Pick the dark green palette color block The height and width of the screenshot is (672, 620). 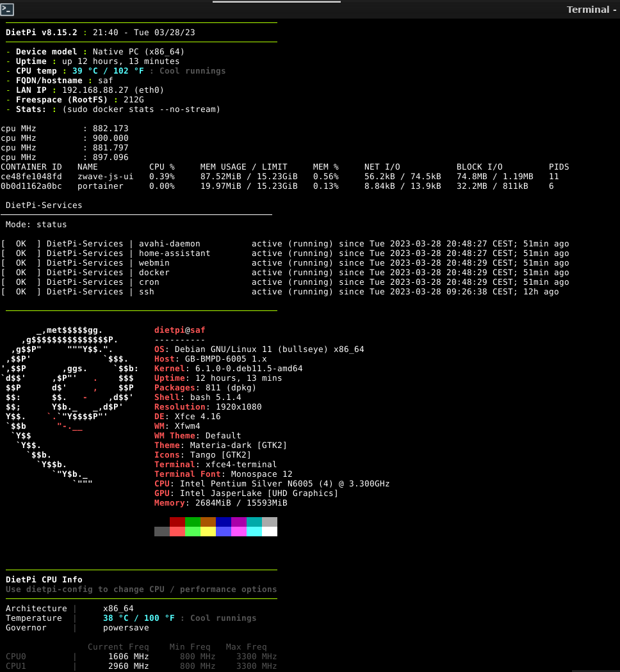pyautogui.click(x=193, y=522)
